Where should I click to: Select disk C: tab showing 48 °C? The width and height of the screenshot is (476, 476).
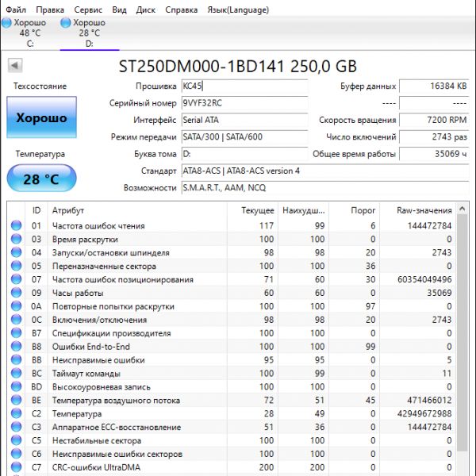point(29,33)
